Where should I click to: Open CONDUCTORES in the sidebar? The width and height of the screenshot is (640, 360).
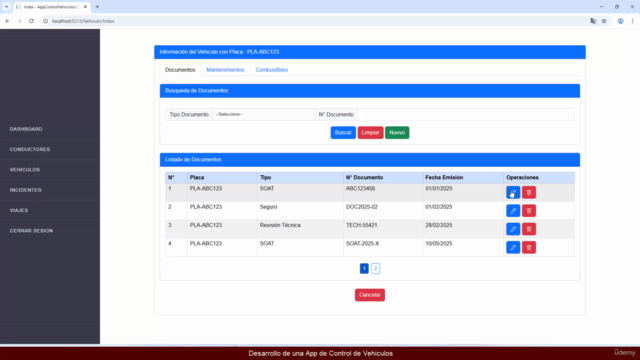30,149
